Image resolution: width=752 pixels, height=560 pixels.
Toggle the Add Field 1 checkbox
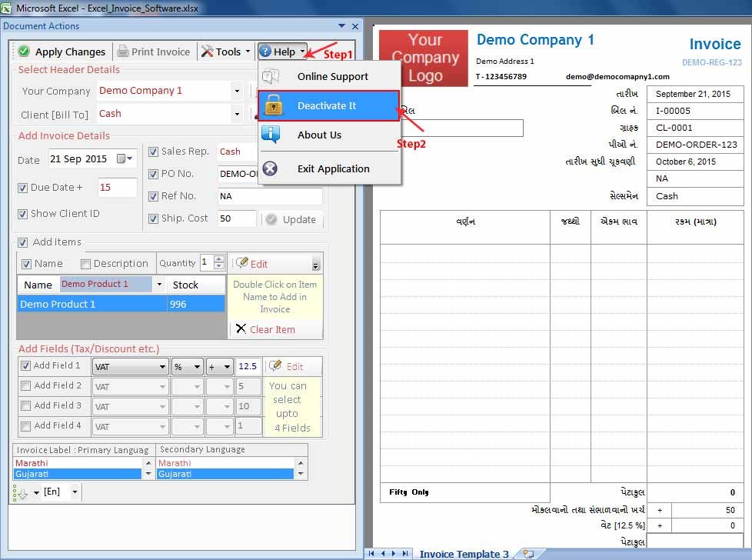pyautogui.click(x=26, y=365)
